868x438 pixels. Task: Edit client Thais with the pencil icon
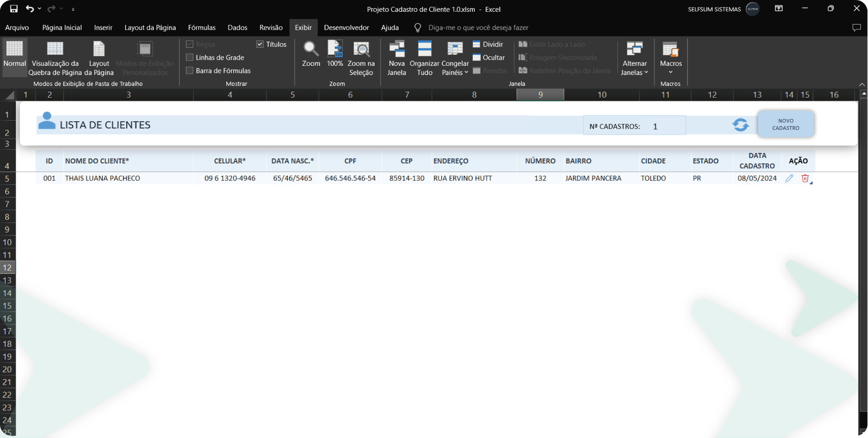point(790,178)
